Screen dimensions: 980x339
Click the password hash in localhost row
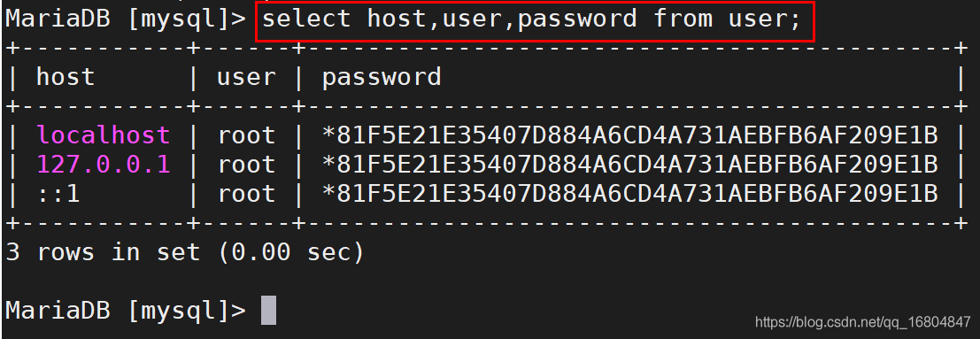click(x=630, y=135)
